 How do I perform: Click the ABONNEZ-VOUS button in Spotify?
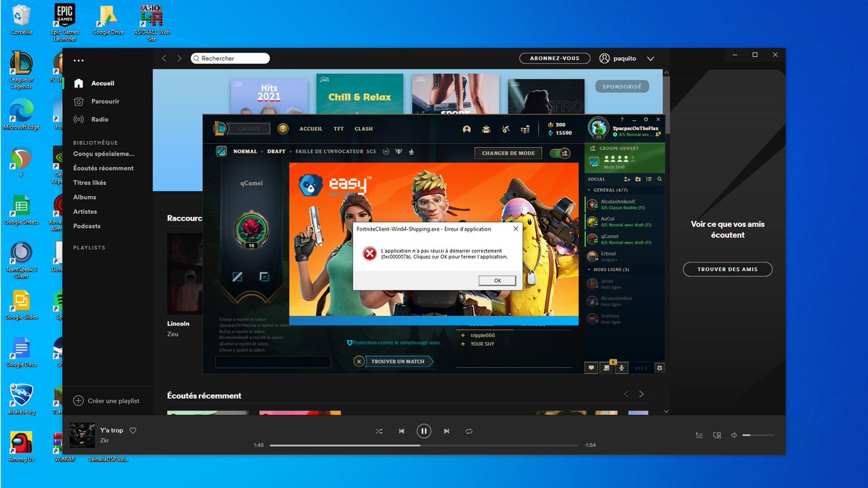(x=555, y=59)
